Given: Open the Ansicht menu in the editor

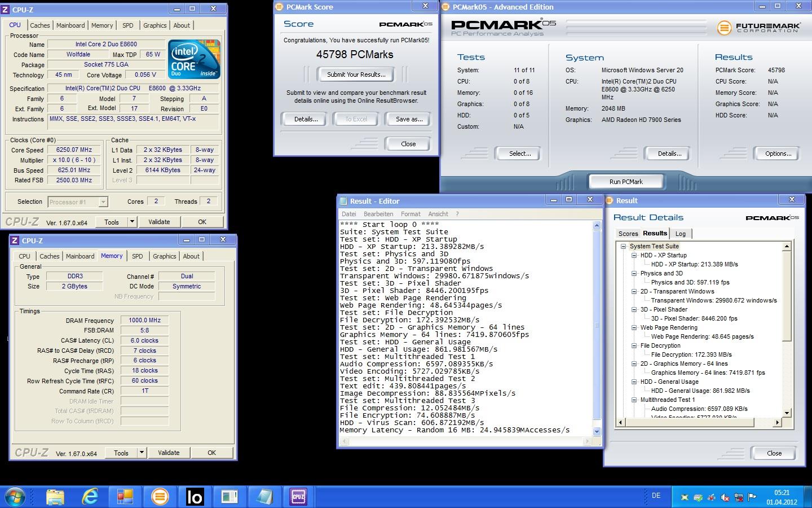Looking at the screenshot, I should [438, 214].
